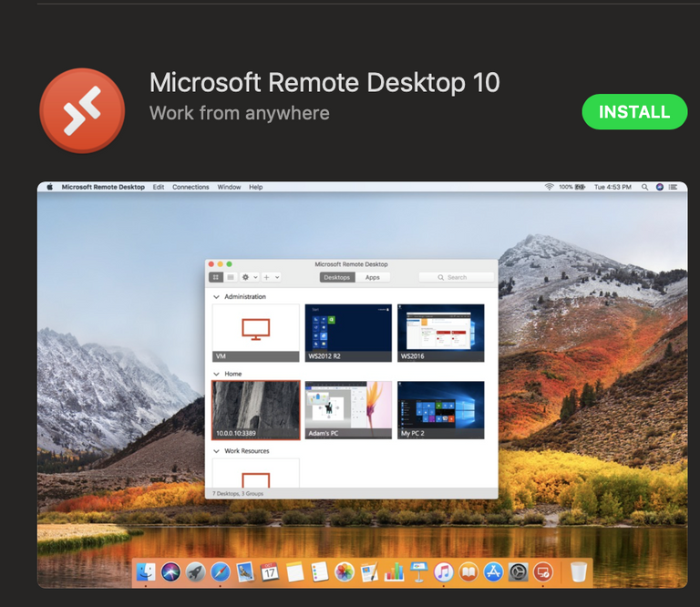This screenshot has height=607, width=700.
Task: Open iTunes from the dock
Action: pos(443,571)
